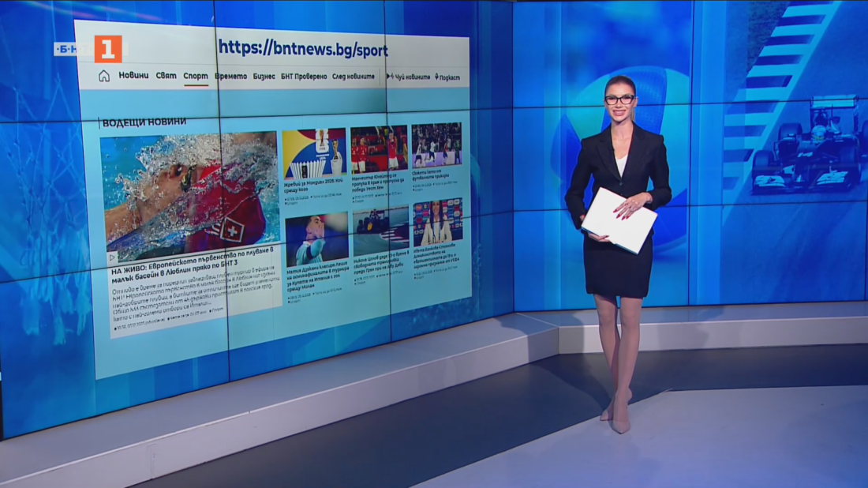Open the woman in white blazer thumbnail
This screenshot has width=868, height=488.
pos(438,222)
